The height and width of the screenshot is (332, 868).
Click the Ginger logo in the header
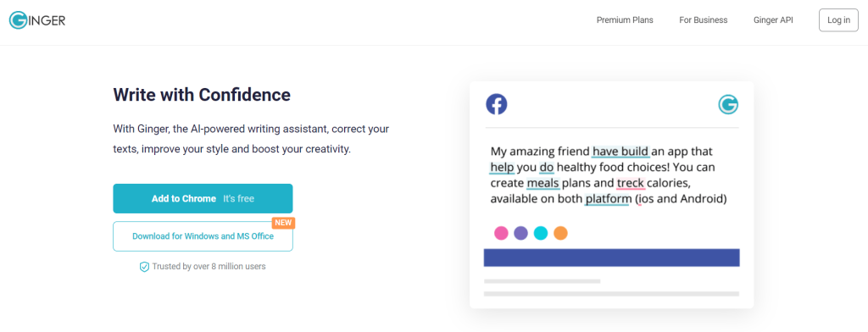(37, 21)
